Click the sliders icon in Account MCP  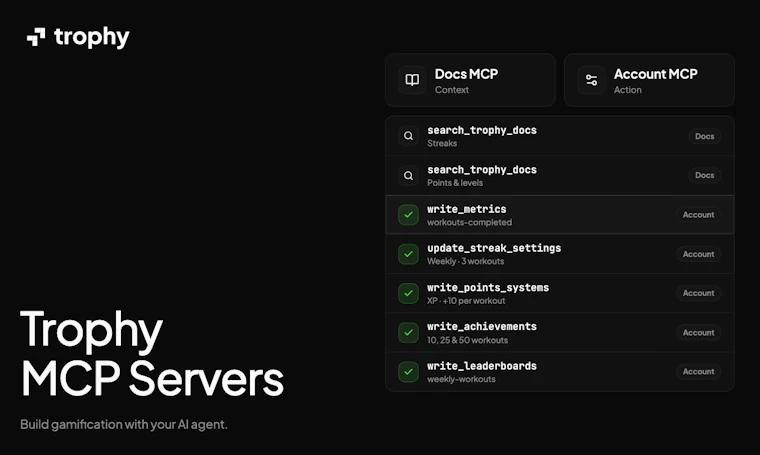[x=591, y=80]
